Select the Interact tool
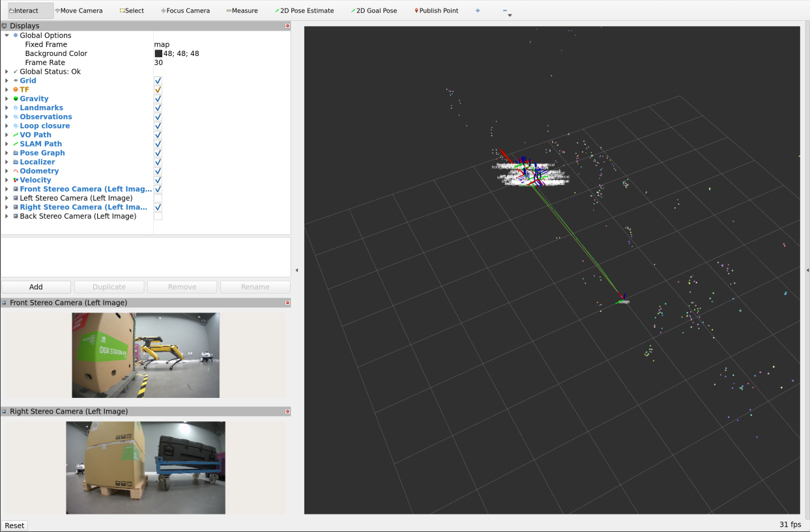810x532 pixels. pyautogui.click(x=27, y=10)
